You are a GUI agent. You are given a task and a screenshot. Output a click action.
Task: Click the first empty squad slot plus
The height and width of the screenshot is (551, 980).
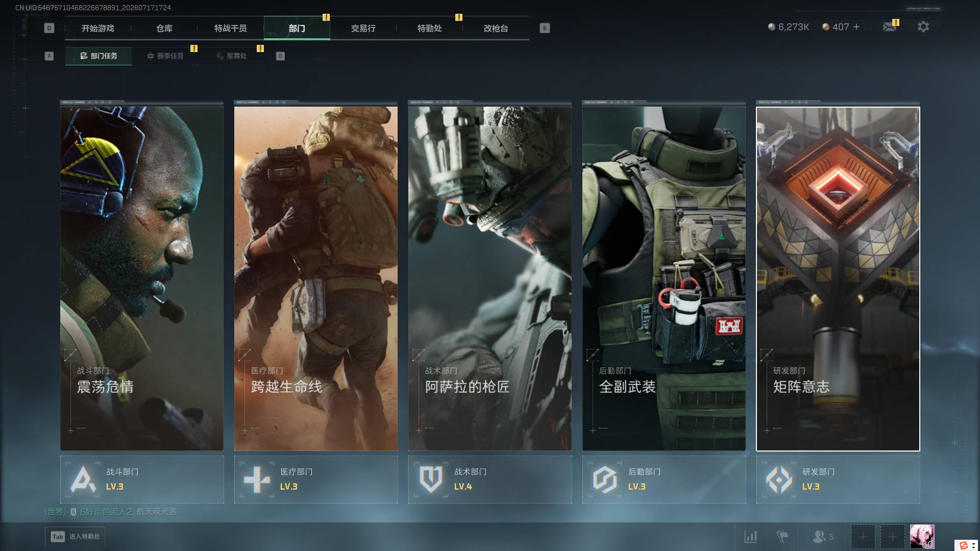point(863,537)
